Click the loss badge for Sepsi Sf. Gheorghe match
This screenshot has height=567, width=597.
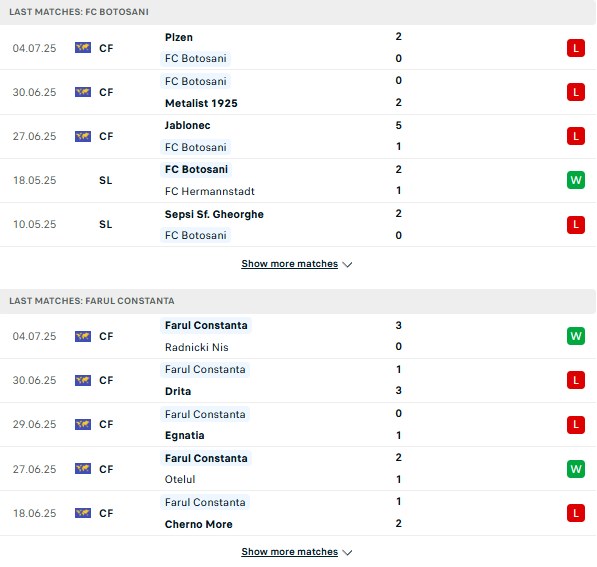pos(575,224)
